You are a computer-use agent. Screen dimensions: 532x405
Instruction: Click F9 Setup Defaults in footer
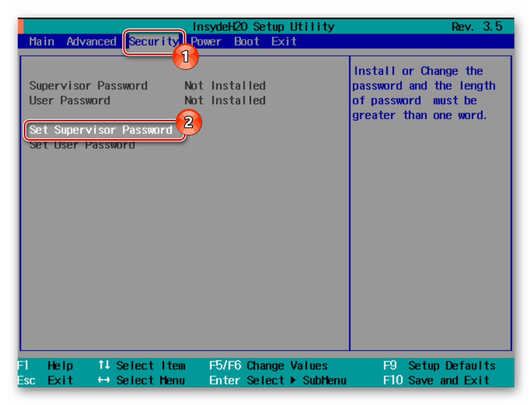coord(439,366)
